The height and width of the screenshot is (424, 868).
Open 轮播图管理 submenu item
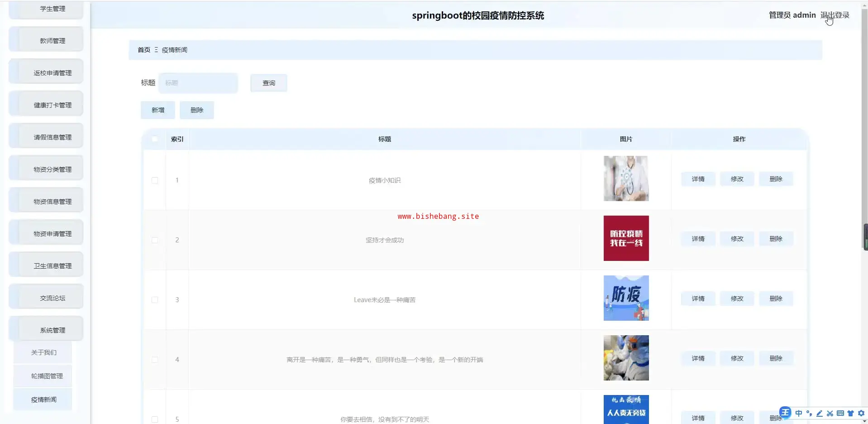pos(43,376)
